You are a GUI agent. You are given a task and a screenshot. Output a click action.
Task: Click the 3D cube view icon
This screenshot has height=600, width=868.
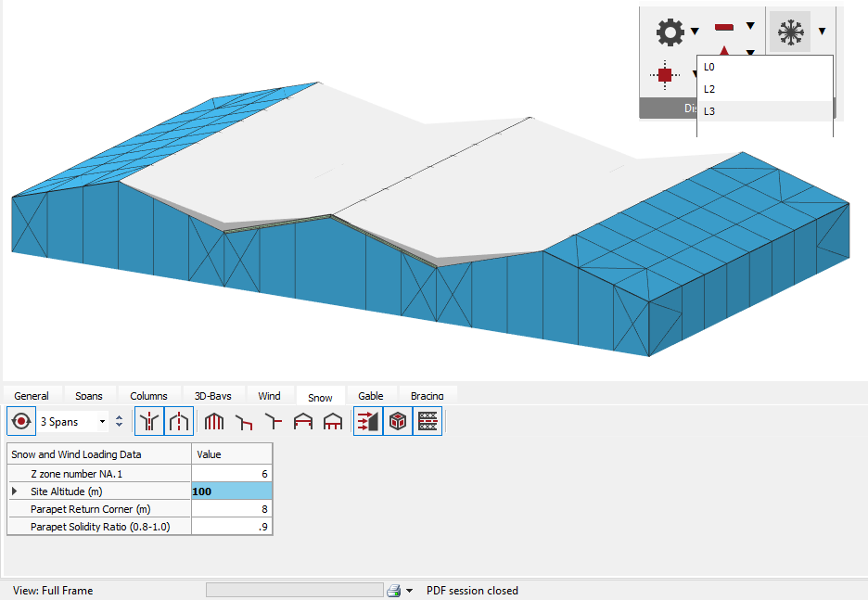click(x=397, y=421)
